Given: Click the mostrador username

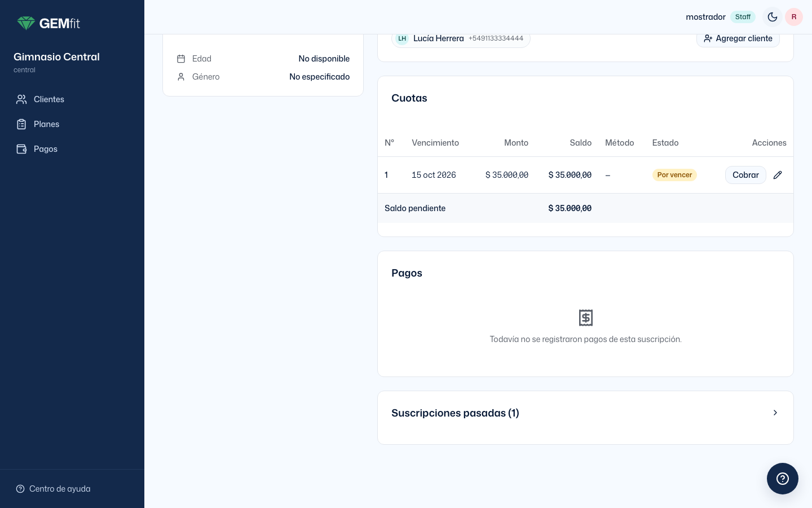Looking at the screenshot, I should 705,17.
